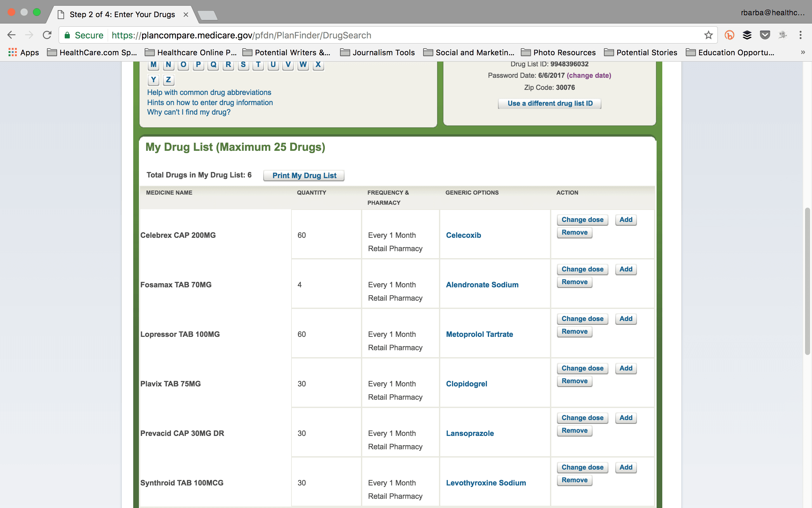
Task: Click the change date link
Action: 589,76
